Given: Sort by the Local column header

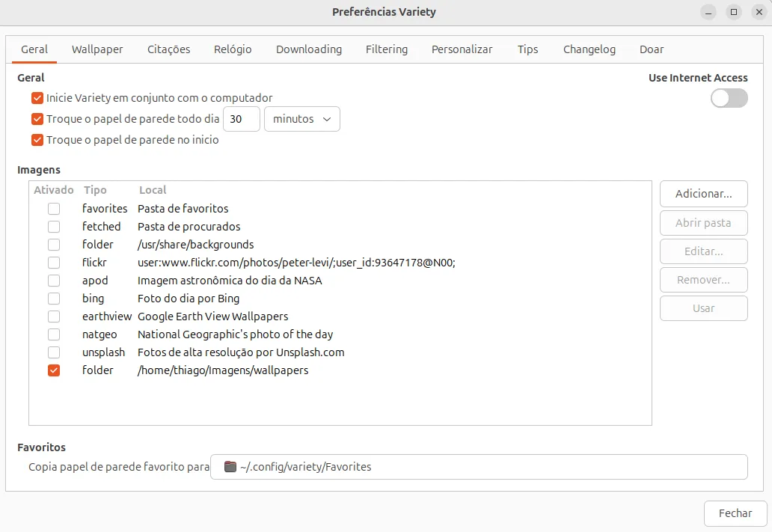Looking at the screenshot, I should tap(153, 190).
